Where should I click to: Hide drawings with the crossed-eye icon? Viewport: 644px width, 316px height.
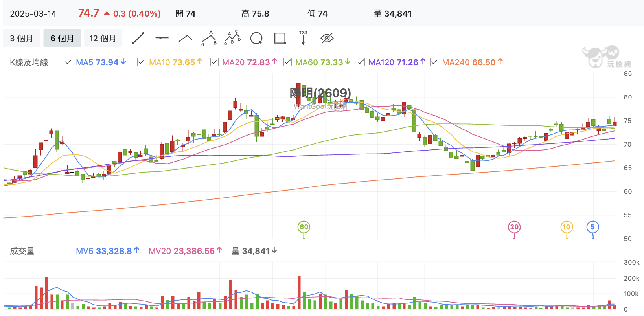click(x=327, y=38)
